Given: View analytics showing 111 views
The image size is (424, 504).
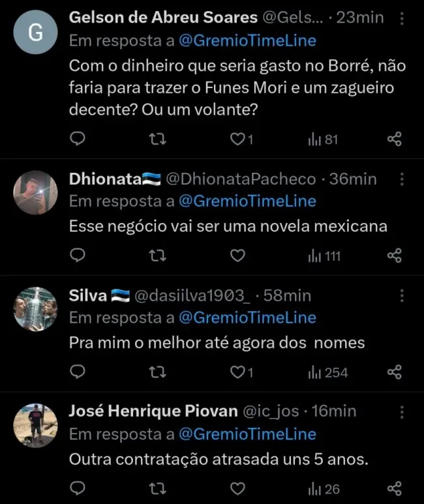Looking at the screenshot, I should [x=324, y=256].
